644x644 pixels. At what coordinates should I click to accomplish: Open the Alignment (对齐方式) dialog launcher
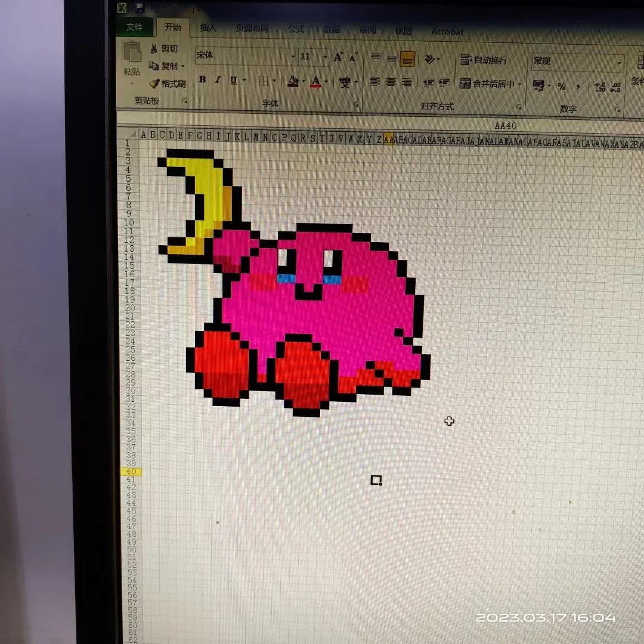(x=519, y=107)
